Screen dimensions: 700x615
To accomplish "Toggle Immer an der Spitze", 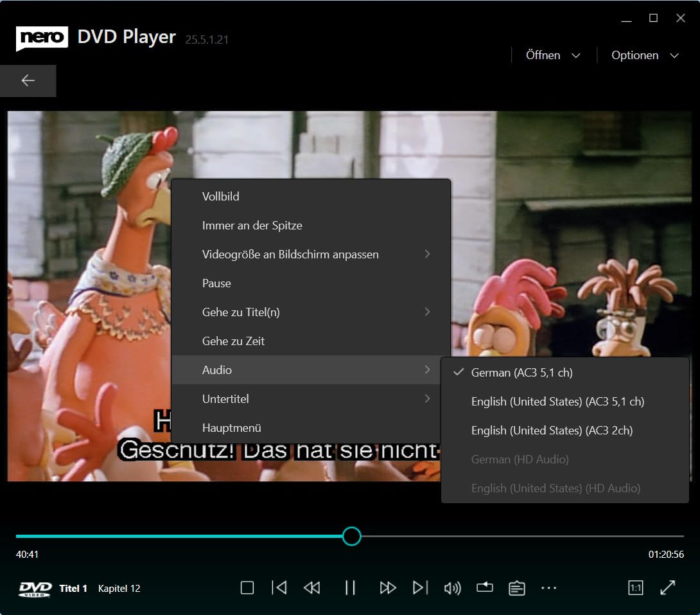I will coord(311,226).
